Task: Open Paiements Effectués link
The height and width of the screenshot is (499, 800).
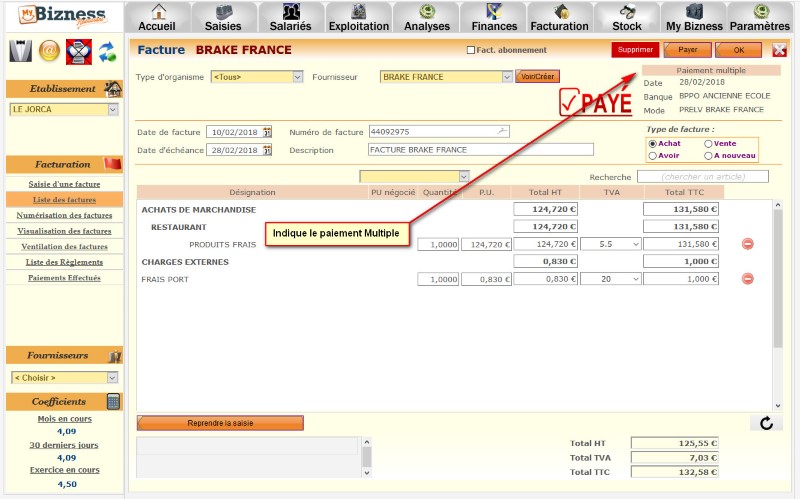Action: click(64, 278)
